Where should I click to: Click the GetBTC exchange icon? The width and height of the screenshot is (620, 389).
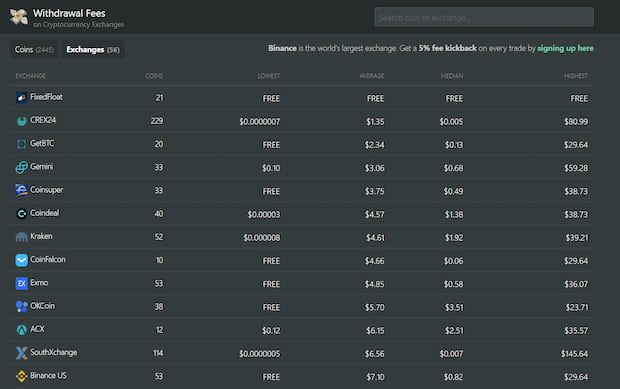tap(21, 144)
